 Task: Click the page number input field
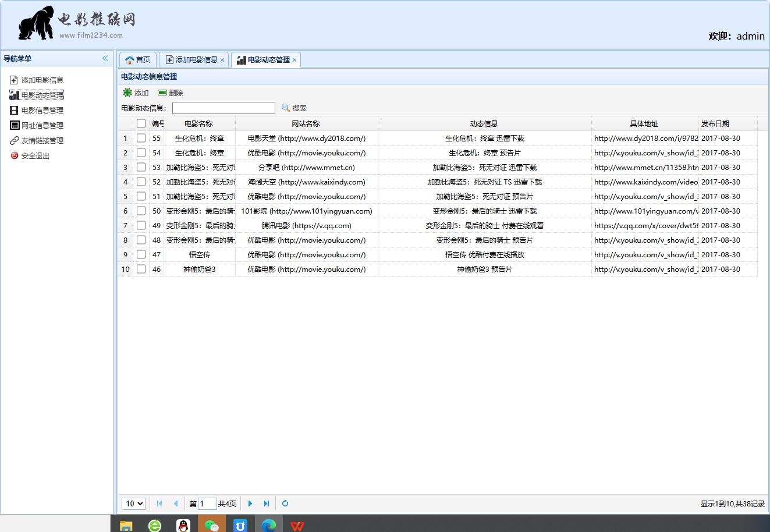[x=207, y=504]
